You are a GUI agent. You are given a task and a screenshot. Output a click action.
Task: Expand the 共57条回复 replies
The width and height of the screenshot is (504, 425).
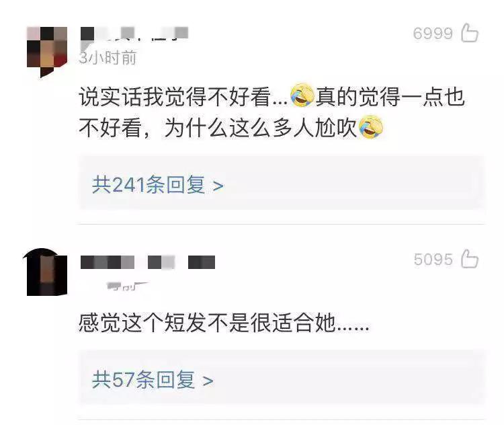(153, 380)
